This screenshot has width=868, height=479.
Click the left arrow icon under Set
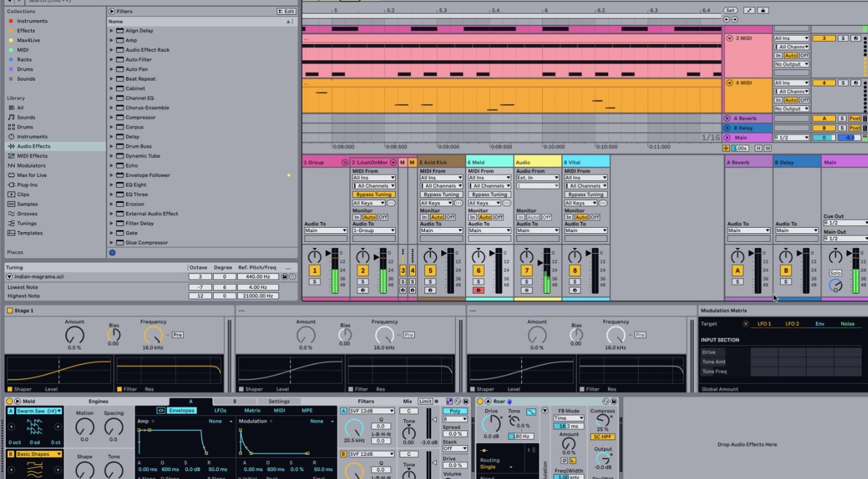(x=726, y=20)
